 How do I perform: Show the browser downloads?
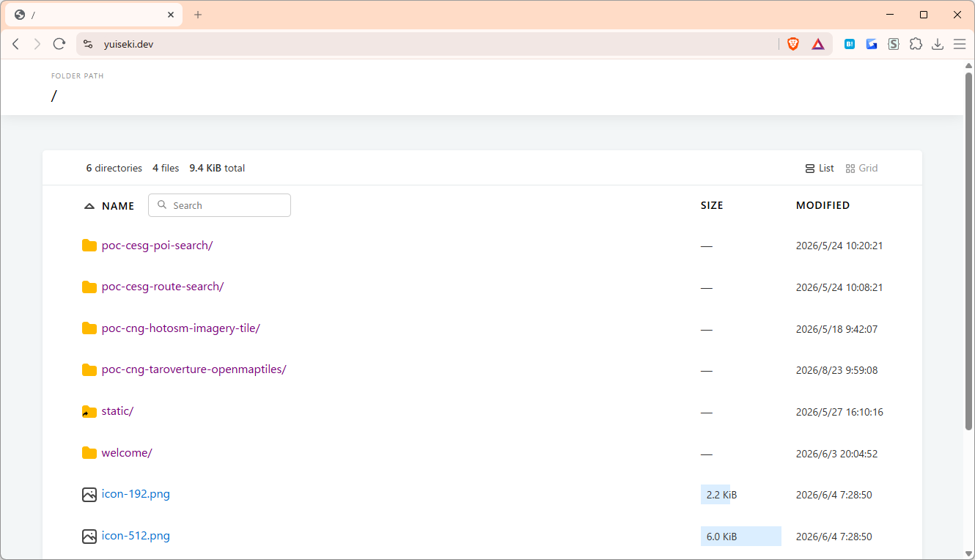[938, 44]
